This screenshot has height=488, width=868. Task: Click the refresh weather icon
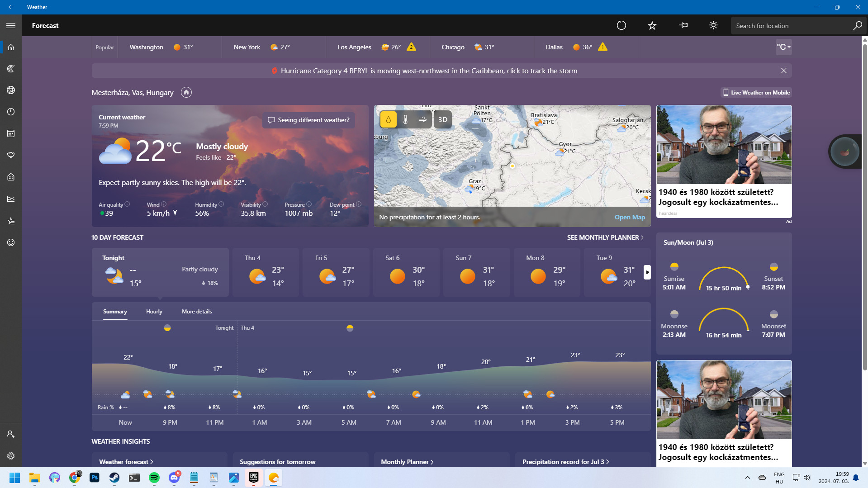621,26
